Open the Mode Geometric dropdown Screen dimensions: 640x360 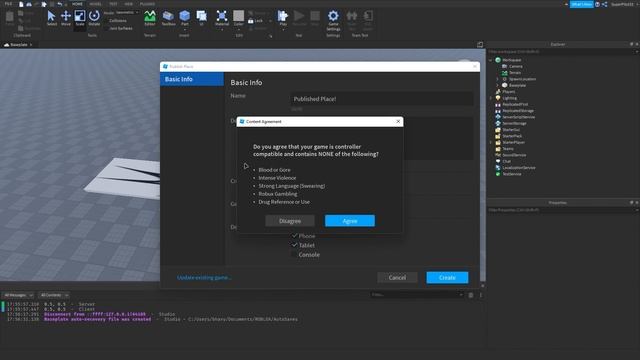coord(127,13)
